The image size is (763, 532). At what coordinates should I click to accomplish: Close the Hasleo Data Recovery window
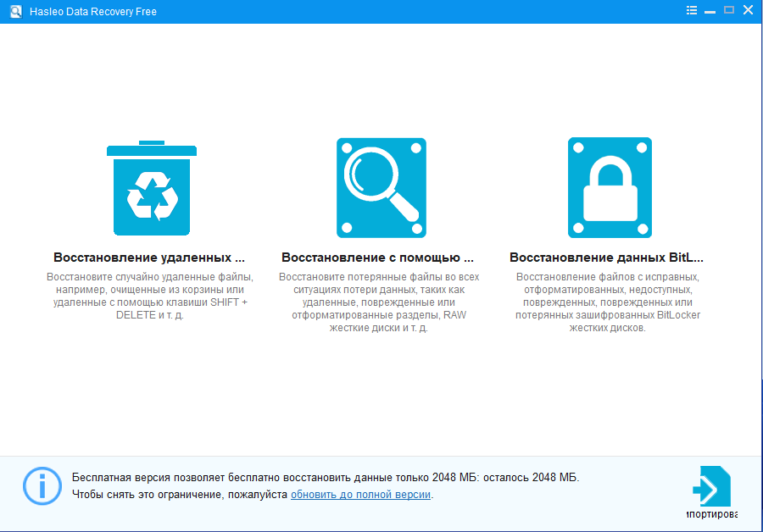[749, 10]
